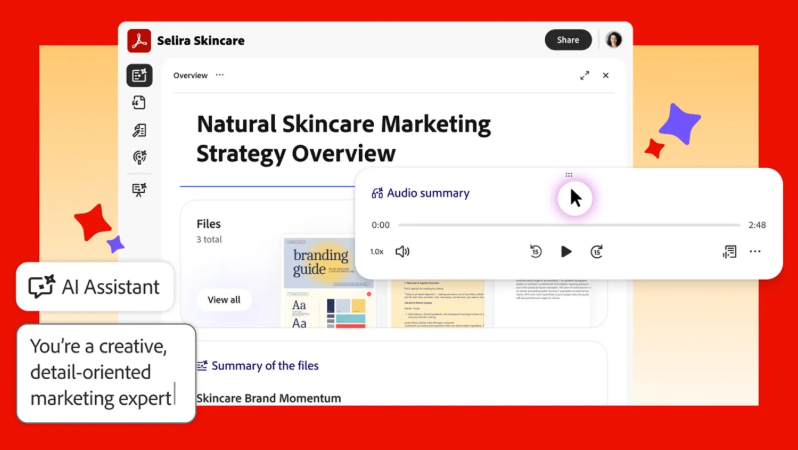This screenshot has height=450, width=798.
Task: Open audio player more options menu
Action: (x=755, y=251)
